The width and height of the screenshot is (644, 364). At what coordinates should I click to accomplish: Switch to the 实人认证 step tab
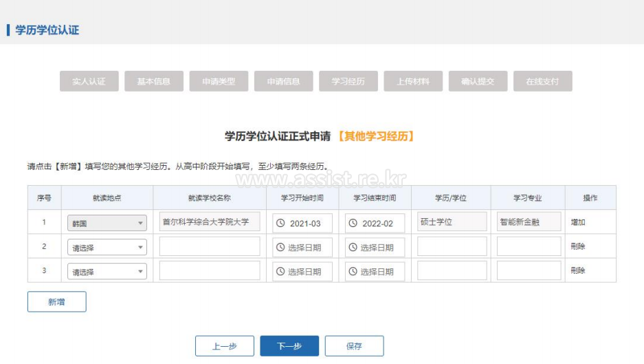(89, 81)
